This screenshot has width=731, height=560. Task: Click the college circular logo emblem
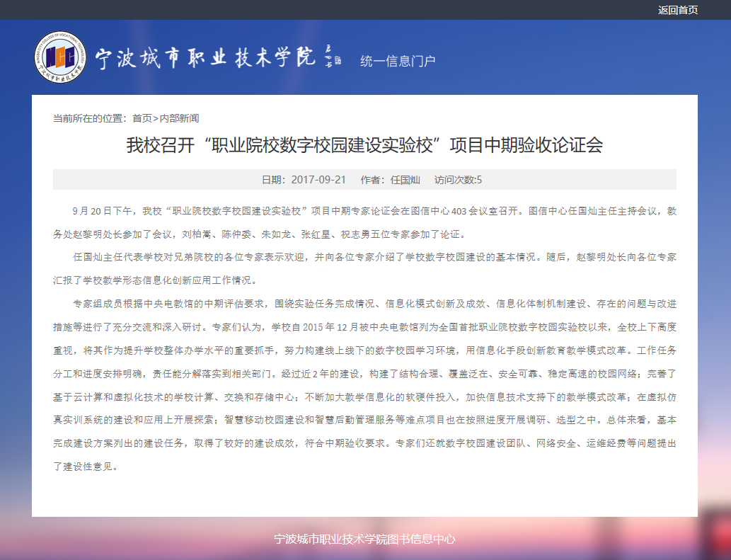(61, 57)
